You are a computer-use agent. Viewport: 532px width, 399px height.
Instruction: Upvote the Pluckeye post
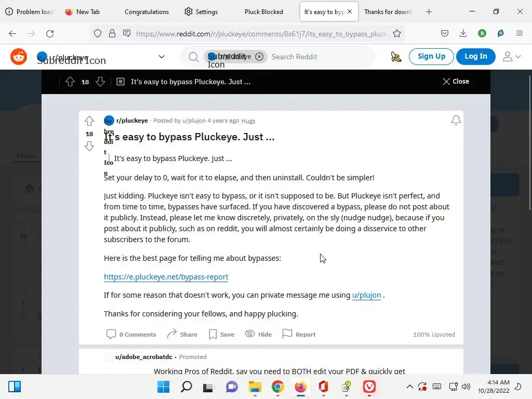(89, 121)
